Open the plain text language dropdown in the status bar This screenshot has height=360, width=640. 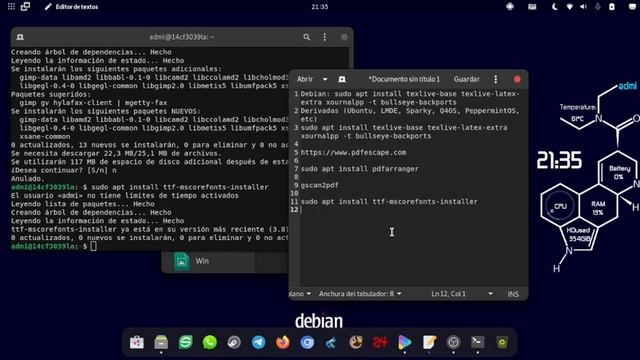(300, 294)
